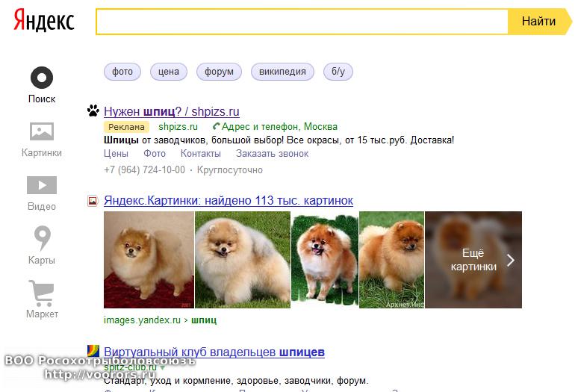Open Виртуальный клуб владельцев шпицев result
The width and height of the screenshot is (578, 392).
214,352
